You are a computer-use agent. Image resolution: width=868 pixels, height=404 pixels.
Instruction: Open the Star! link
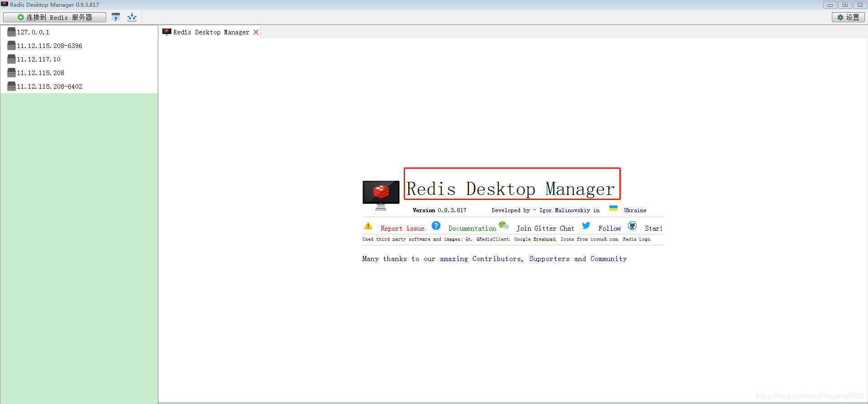click(653, 228)
